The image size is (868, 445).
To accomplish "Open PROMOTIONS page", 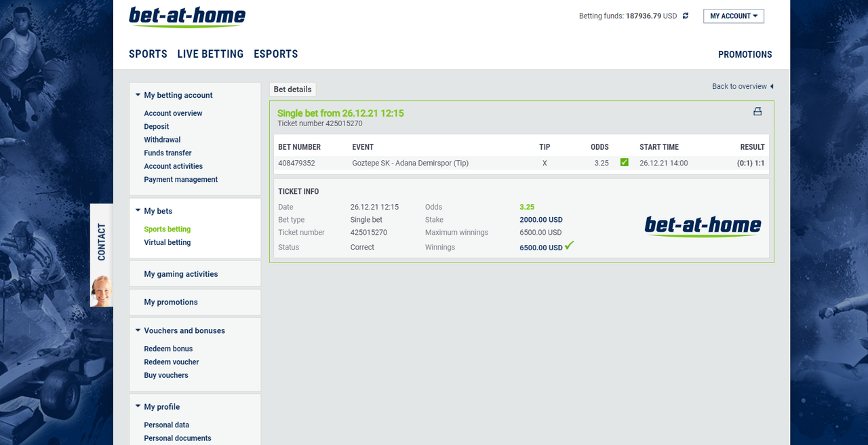I will point(745,54).
